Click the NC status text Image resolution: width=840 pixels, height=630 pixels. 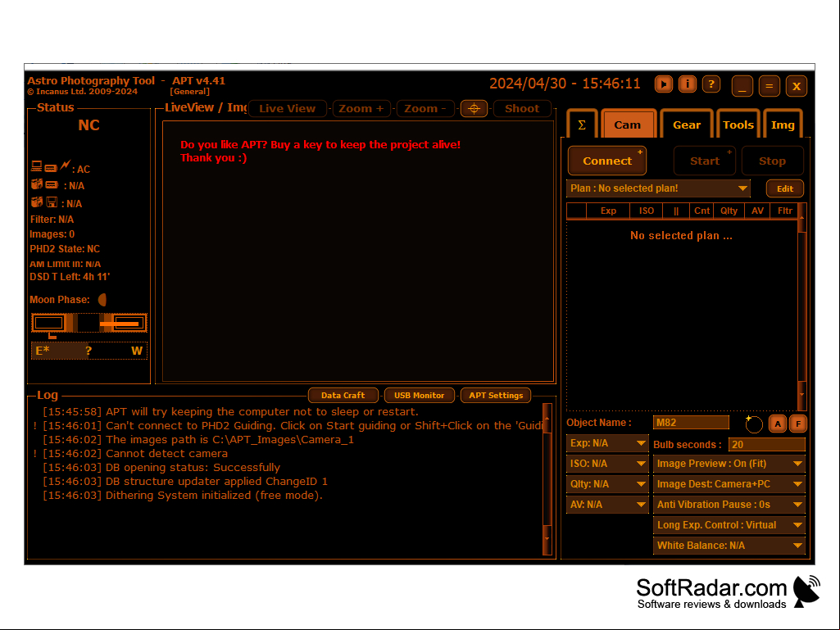pos(89,125)
